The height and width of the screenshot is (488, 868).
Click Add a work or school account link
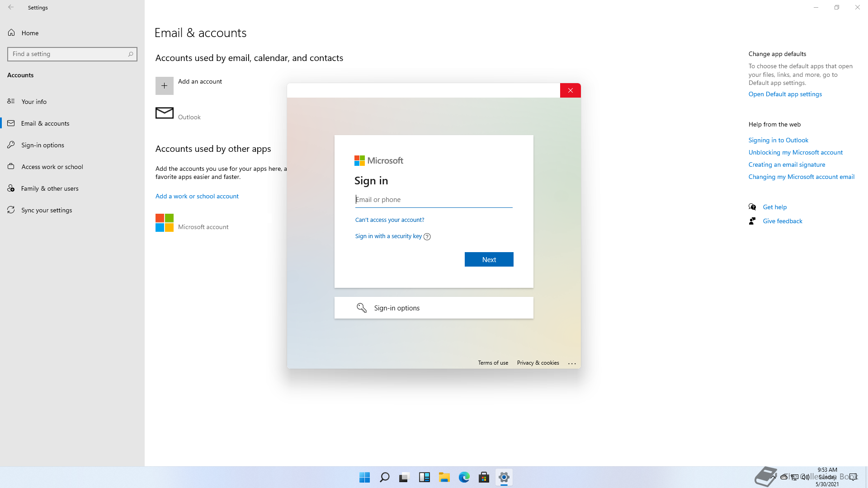click(197, 196)
